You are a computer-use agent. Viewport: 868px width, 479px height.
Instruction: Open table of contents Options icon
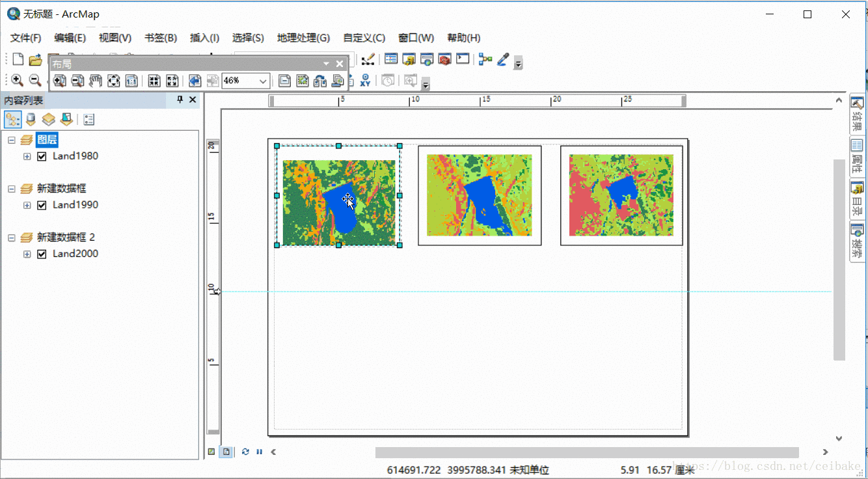tap(89, 119)
